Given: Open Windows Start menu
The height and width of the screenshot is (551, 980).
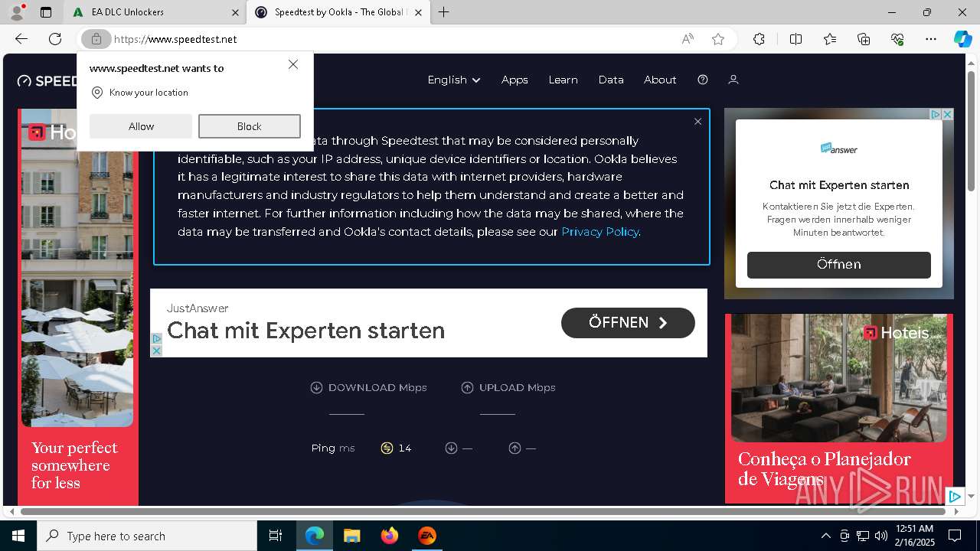Looking at the screenshot, I should point(18,536).
